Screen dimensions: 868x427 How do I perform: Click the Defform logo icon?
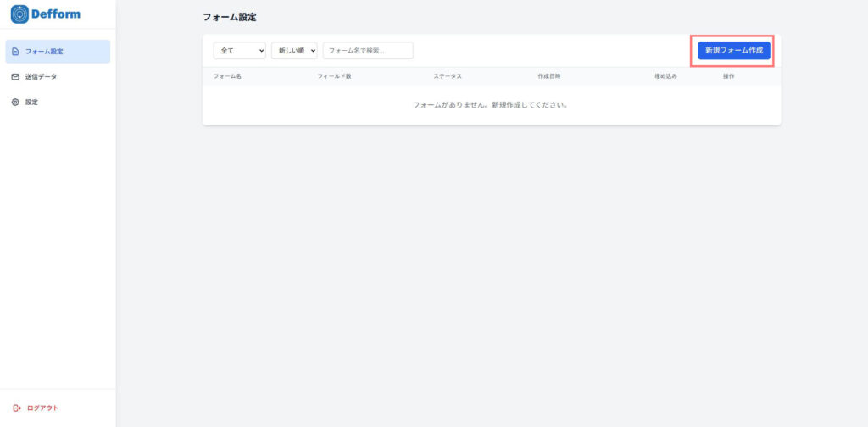click(19, 14)
